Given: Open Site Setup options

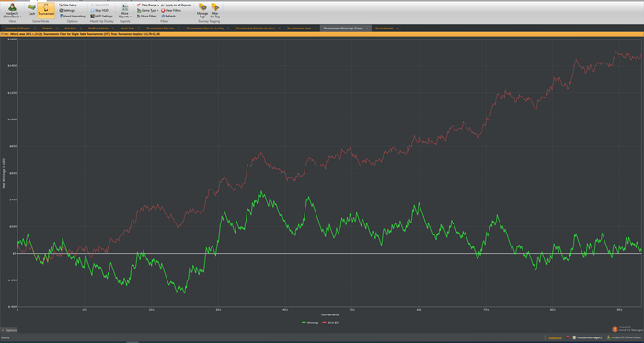Looking at the screenshot, I should 68,5.
